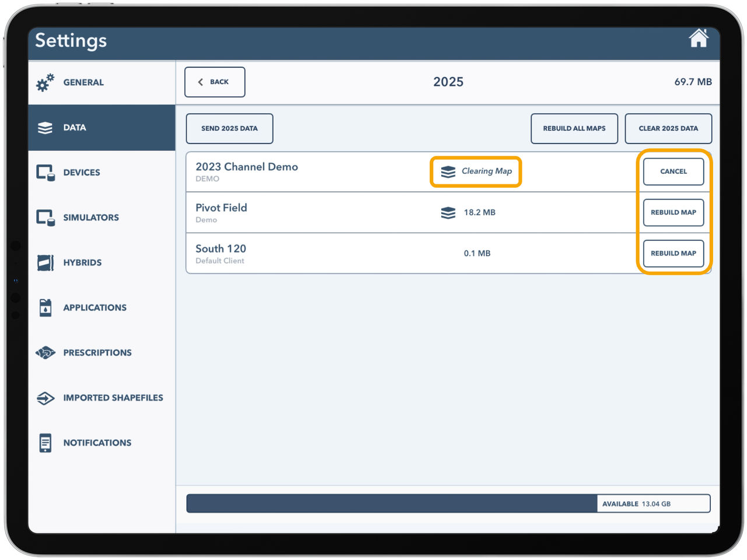
Task: Click the 18.2 MB size value
Action: pos(480,212)
